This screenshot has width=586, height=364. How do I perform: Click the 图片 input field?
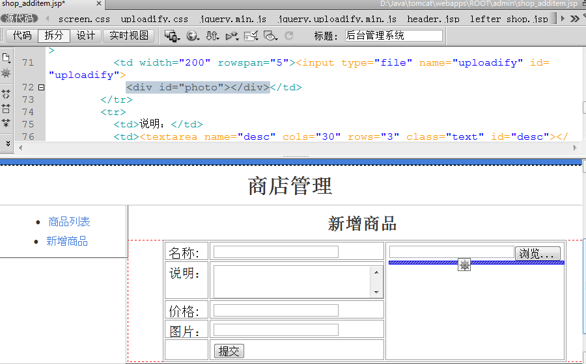(x=276, y=330)
